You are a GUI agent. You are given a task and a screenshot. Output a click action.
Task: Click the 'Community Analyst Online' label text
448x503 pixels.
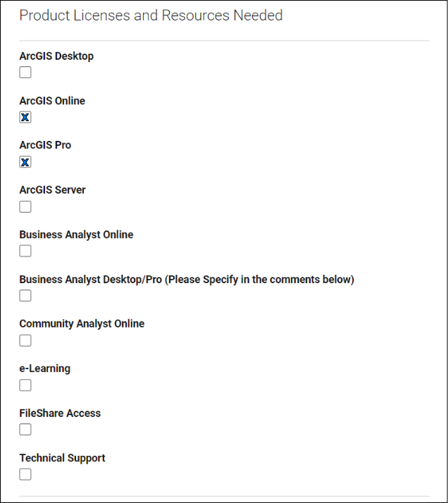[82, 324]
